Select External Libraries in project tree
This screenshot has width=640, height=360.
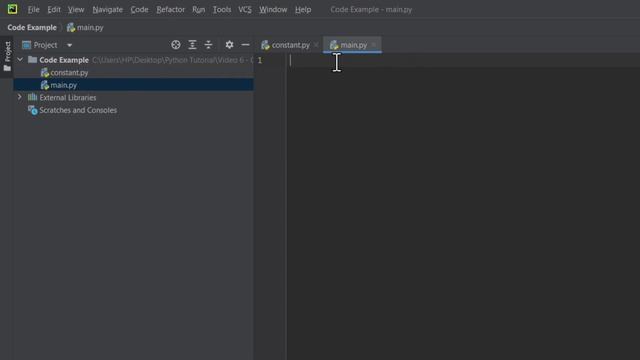tap(68, 98)
